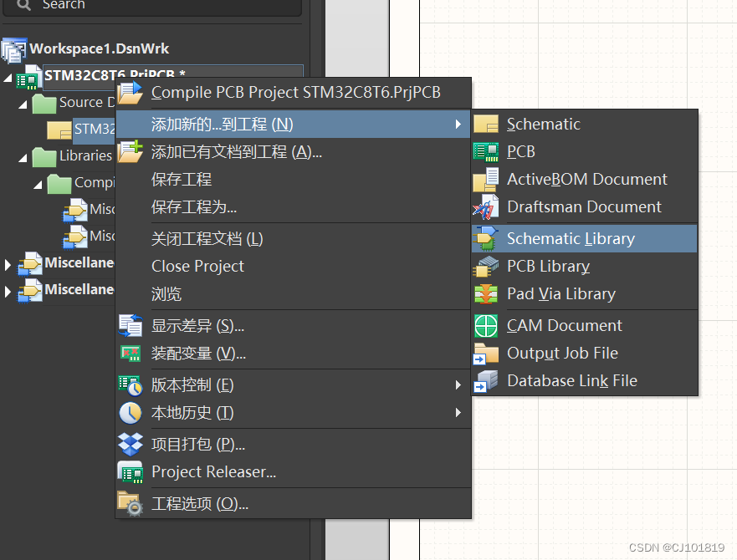This screenshot has height=560, width=737.
Task: Click the Schematic Library icon
Action: (x=486, y=239)
